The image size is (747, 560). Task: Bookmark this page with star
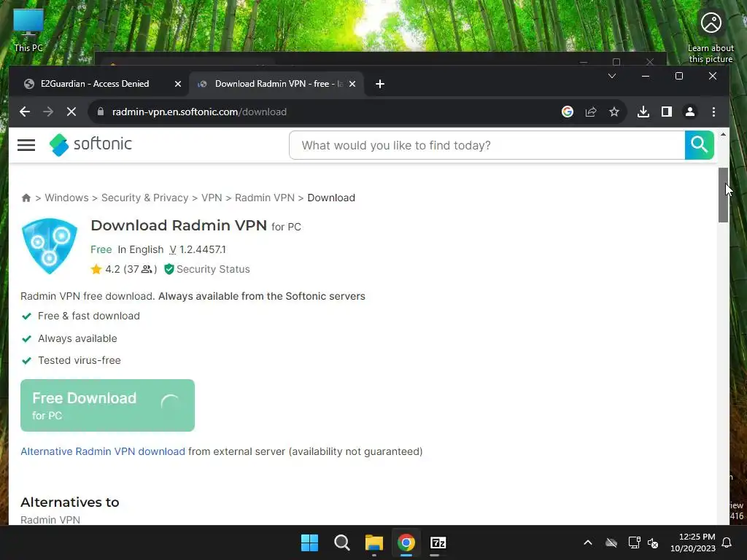coord(614,112)
